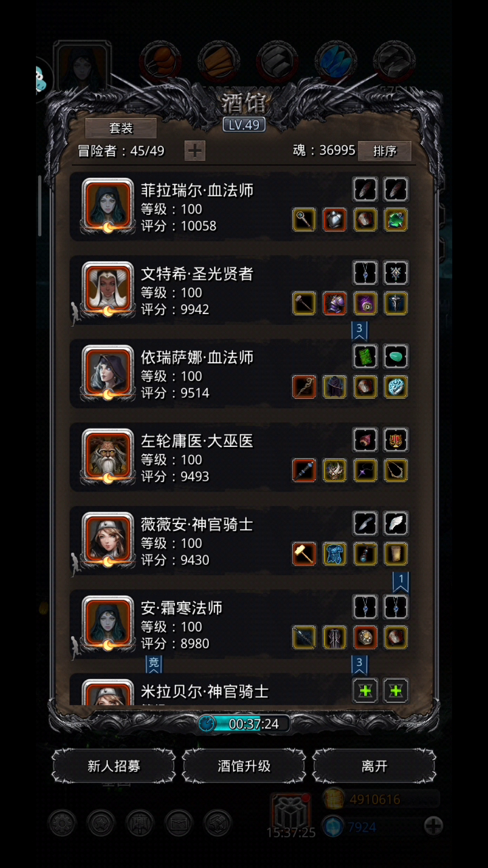Add item to 米拉贝尔's first empty green plus slot
The width and height of the screenshot is (488, 868).
pyautogui.click(x=365, y=690)
